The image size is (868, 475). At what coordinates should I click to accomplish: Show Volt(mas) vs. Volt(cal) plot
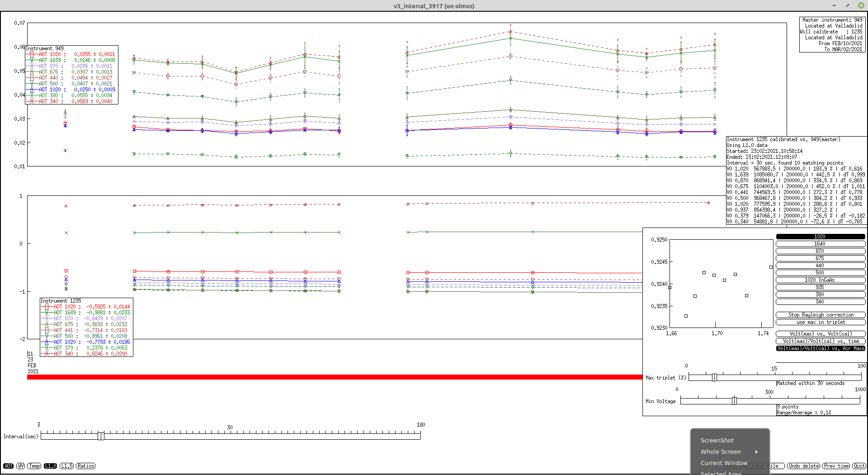820,334
